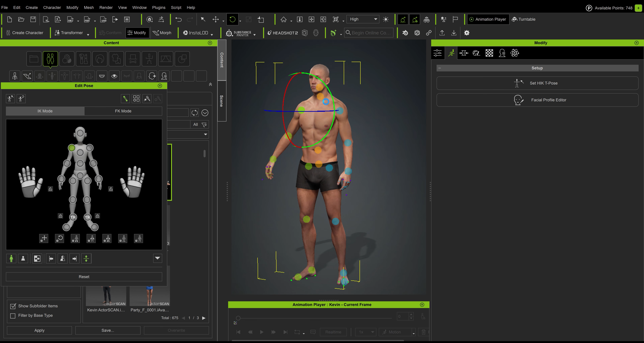The image size is (644, 343).
Task: Select the right shoulder joint on dummy
Action: point(71,148)
